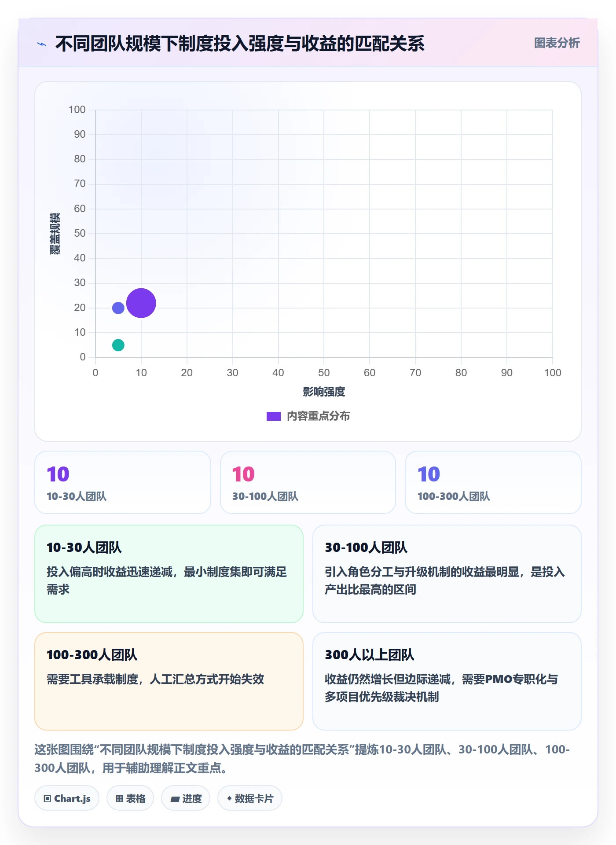This screenshot has width=616, height=845.
Task: Click the 进度 tag
Action: point(186,798)
